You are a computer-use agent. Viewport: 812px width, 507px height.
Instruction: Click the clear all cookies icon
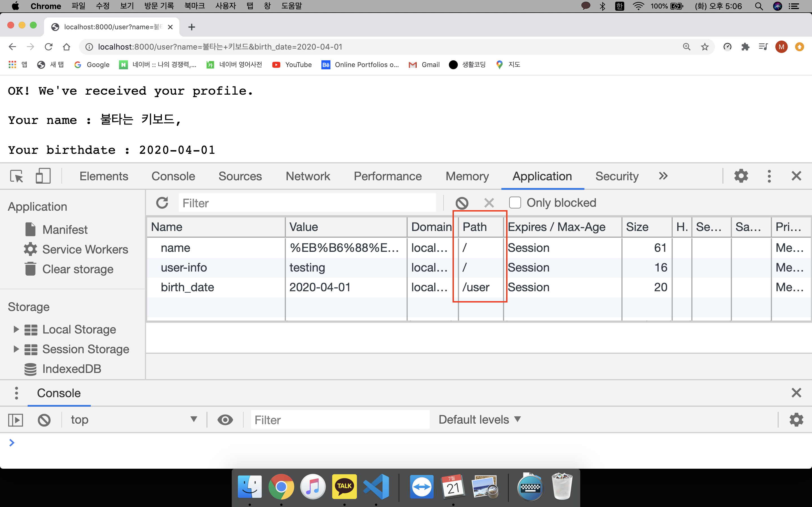tap(462, 203)
